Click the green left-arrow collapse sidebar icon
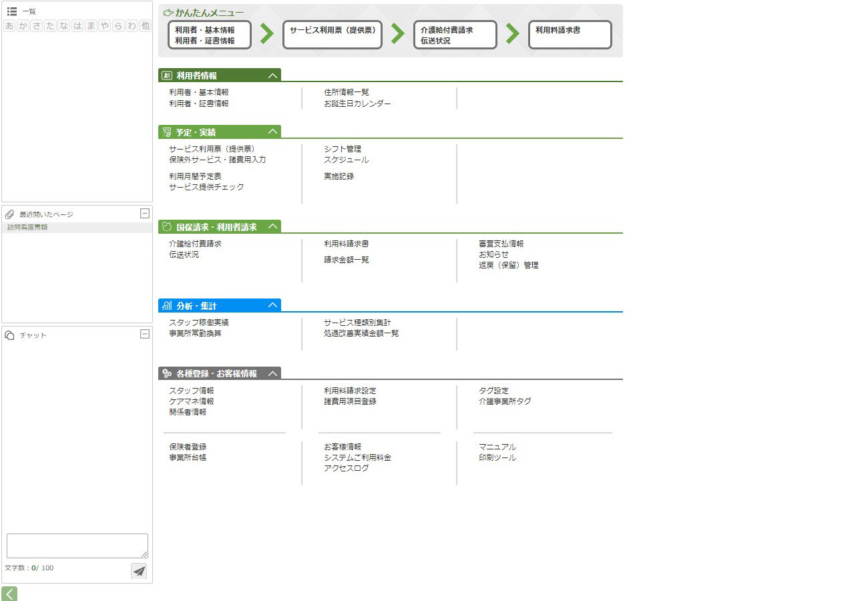868x601 pixels. 9,594
